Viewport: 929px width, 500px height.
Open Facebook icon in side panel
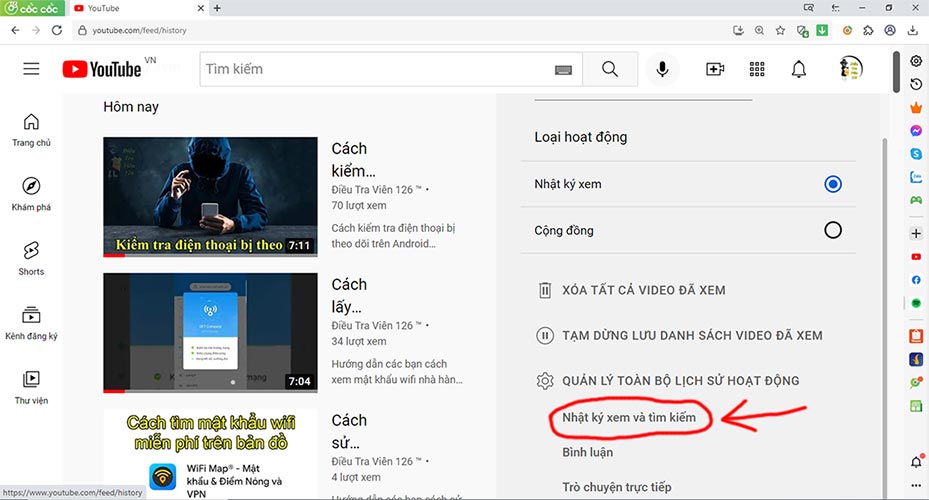tap(916, 280)
